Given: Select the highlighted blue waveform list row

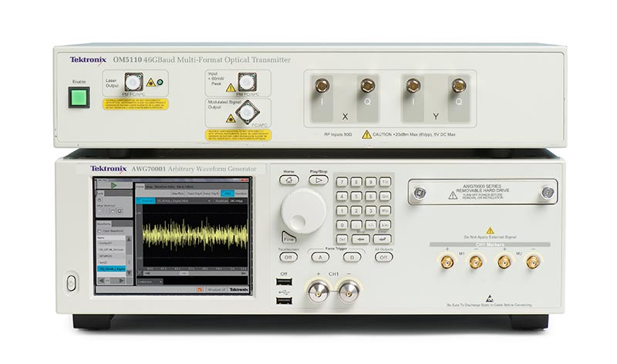Looking at the screenshot, I should [x=111, y=269].
